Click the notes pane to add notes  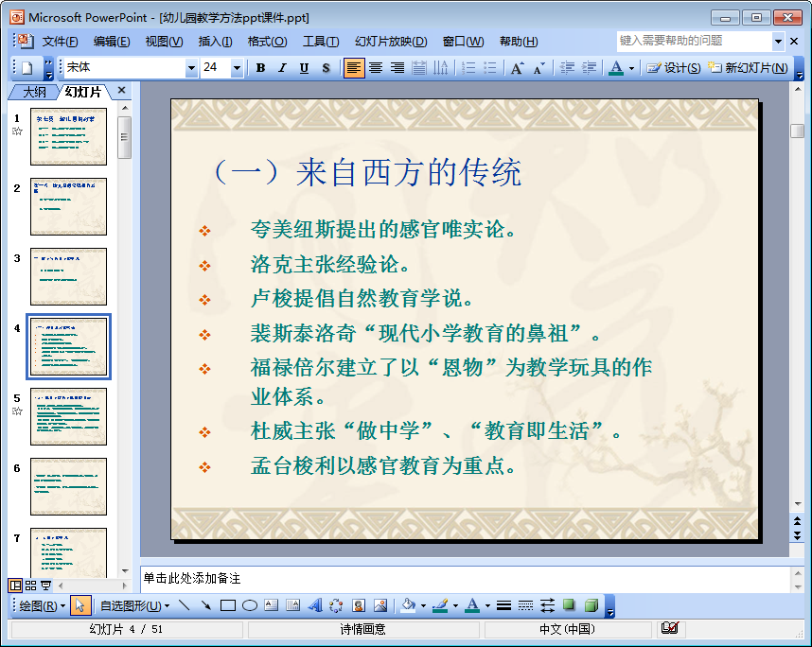coord(465,578)
